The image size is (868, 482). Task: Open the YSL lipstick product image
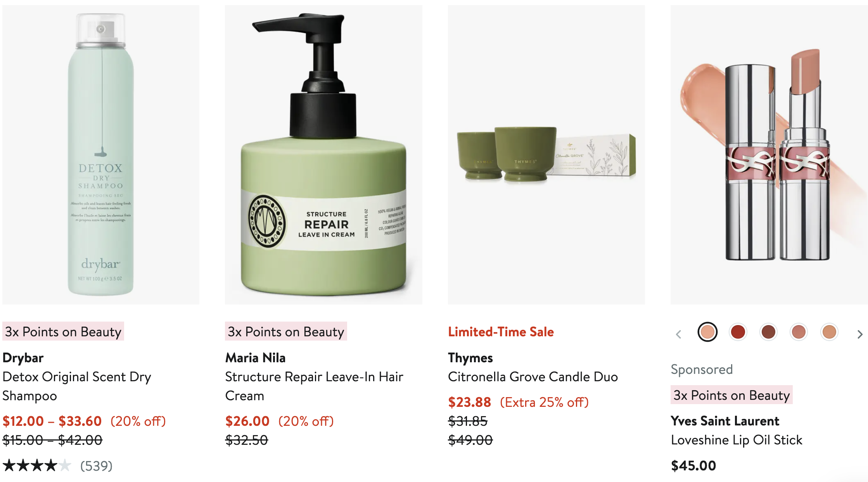pos(769,155)
